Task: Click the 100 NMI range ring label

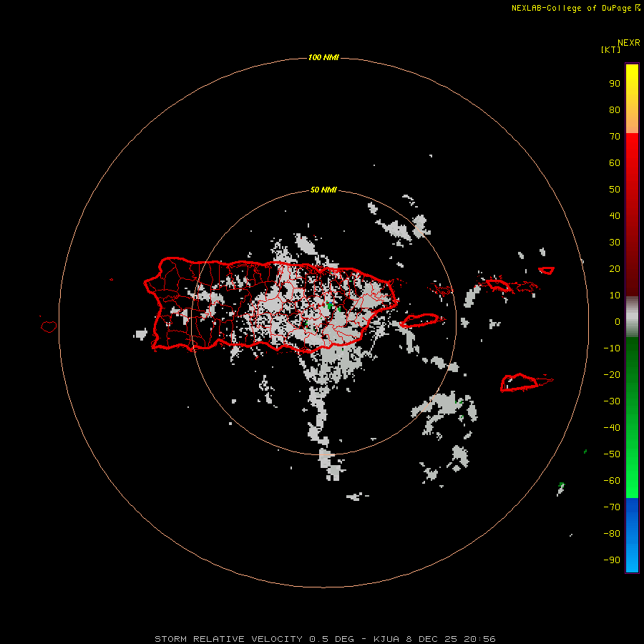Action: coord(323,57)
